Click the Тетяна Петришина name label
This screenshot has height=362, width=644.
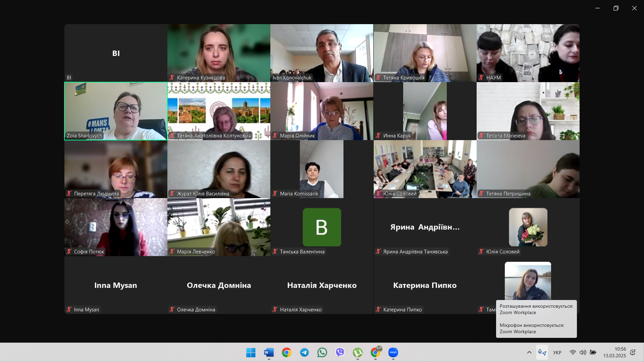click(508, 194)
